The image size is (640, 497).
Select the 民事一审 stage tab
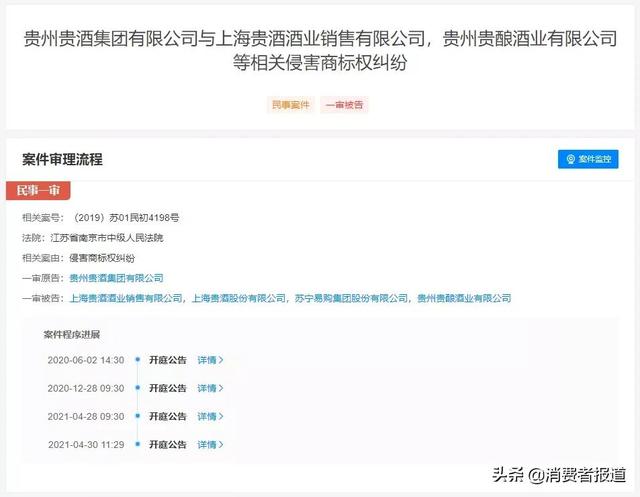[x=38, y=191]
